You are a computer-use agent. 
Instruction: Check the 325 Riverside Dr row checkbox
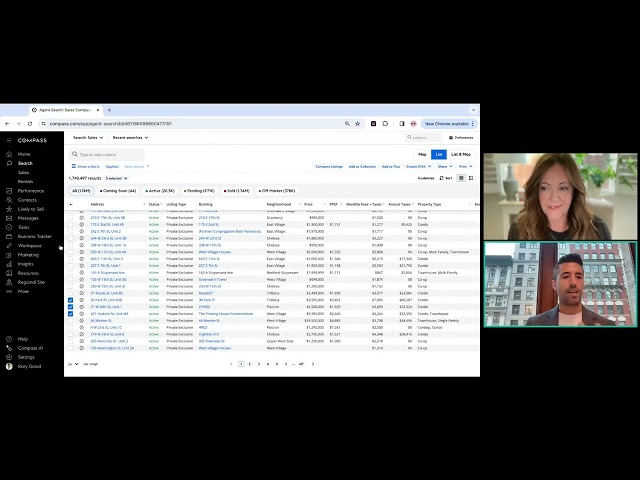click(x=71, y=341)
